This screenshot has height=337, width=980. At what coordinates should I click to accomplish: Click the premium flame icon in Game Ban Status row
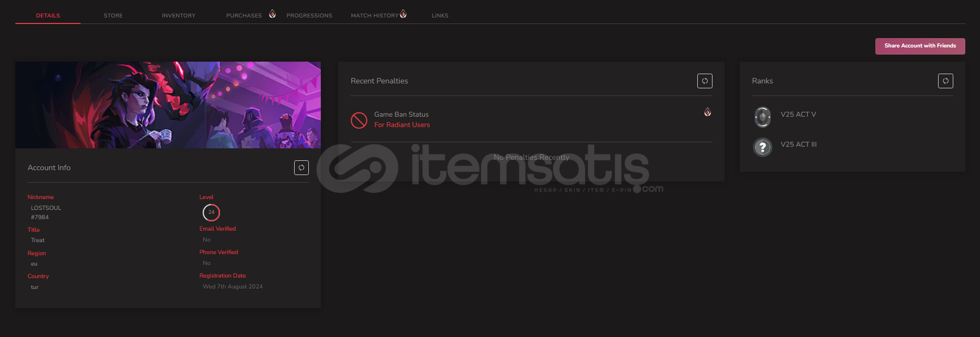point(708,112)
